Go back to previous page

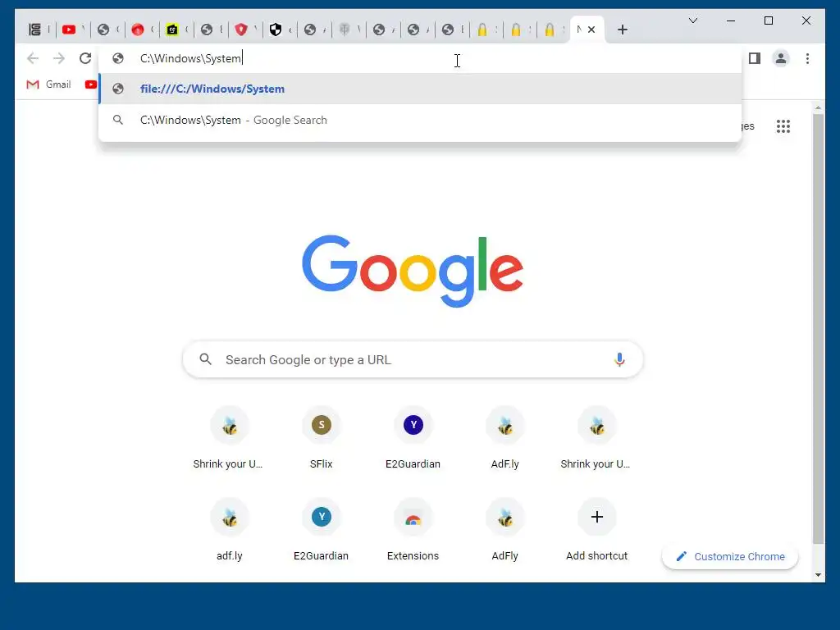pos(33,58)
